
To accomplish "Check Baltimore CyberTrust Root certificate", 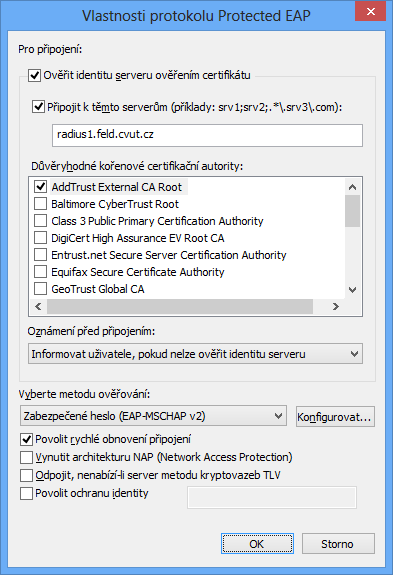I will (x=40, y=204).
